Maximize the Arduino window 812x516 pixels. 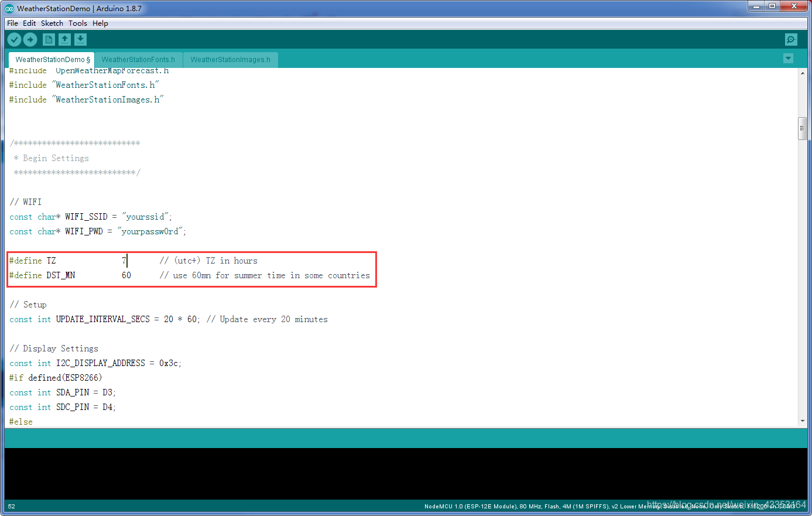click(772, 6)
